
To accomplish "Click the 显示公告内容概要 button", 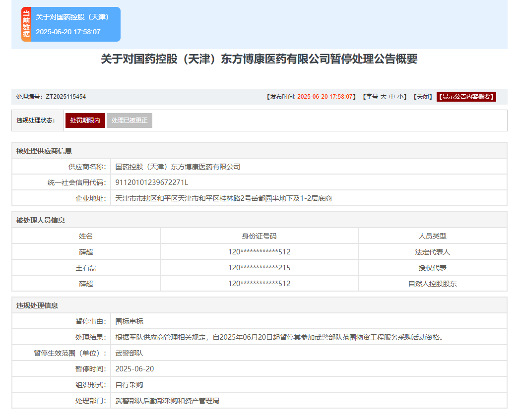I will pyautogui.click(x=466, y=97).
